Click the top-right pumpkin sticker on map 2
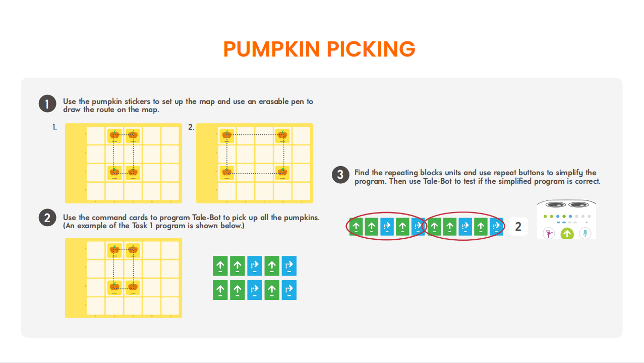 (282, 135)
